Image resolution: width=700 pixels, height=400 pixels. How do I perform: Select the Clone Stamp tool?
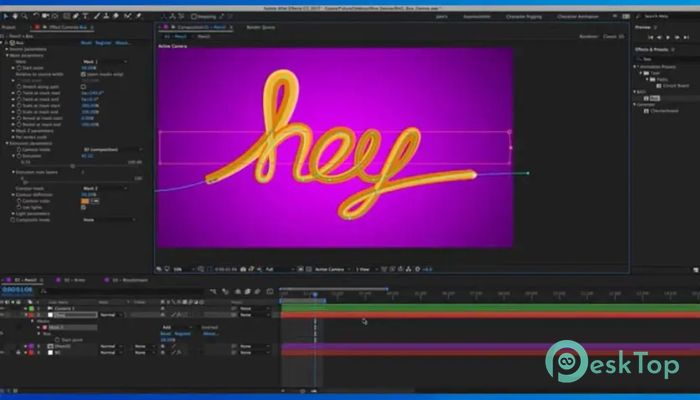click(x=106, y=17)
